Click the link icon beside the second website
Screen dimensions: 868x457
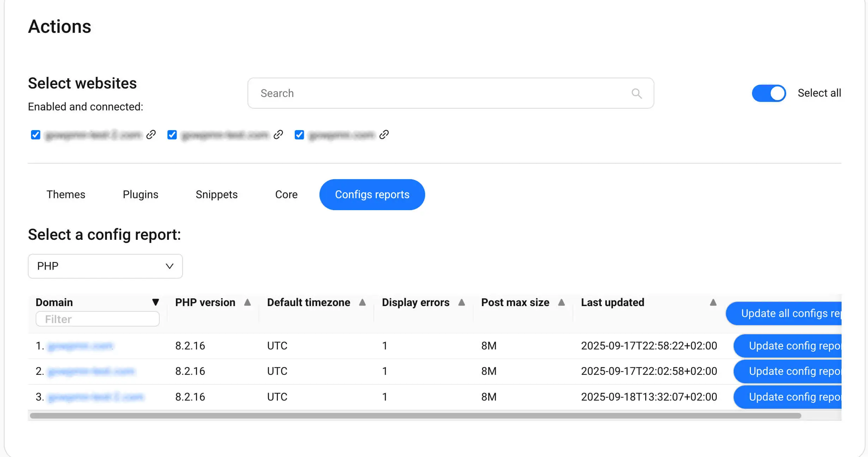278,134
